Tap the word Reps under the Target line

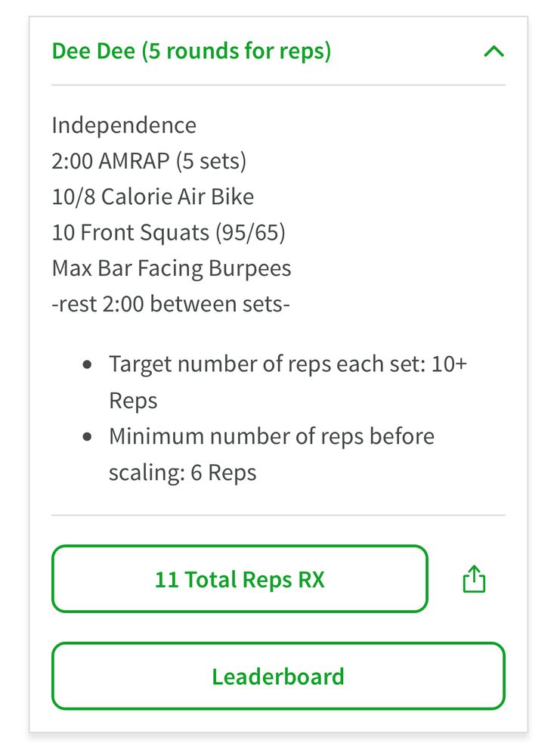[133, 401]
